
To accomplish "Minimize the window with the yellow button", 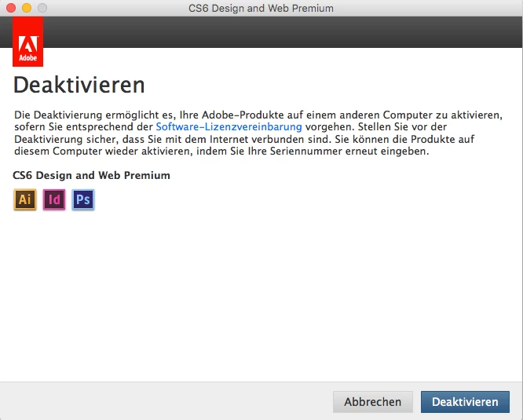I will (27, 8).
